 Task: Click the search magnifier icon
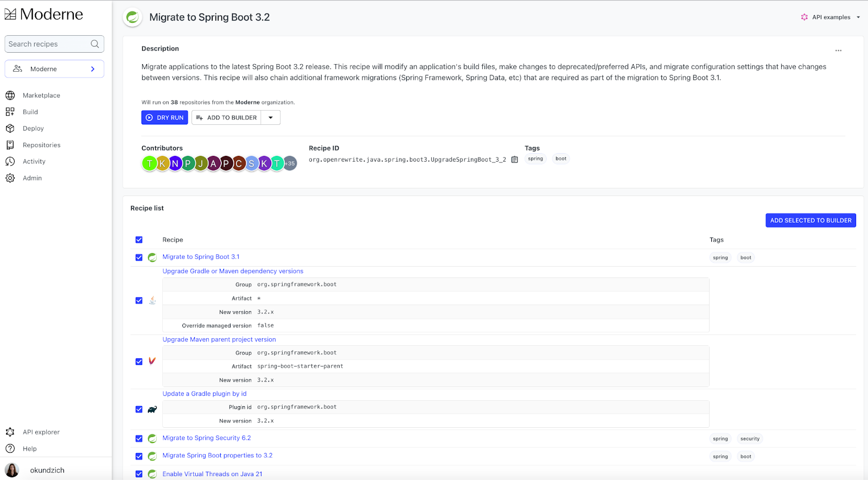pos(95,44)
